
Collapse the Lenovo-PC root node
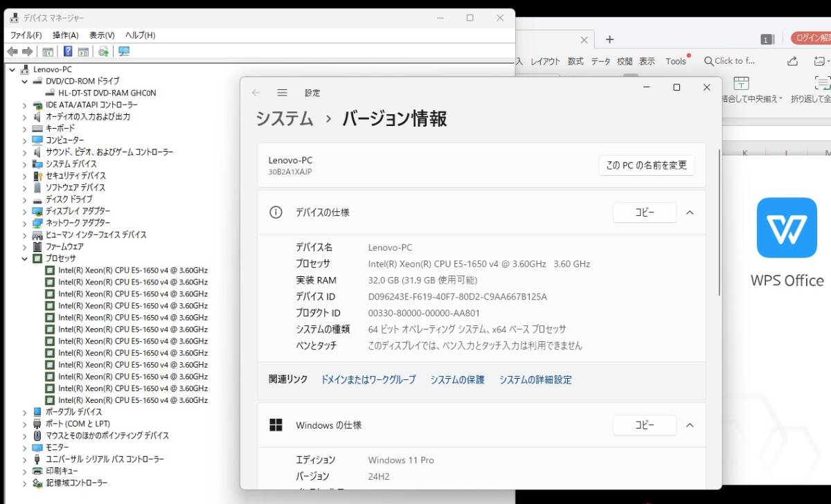12,69
